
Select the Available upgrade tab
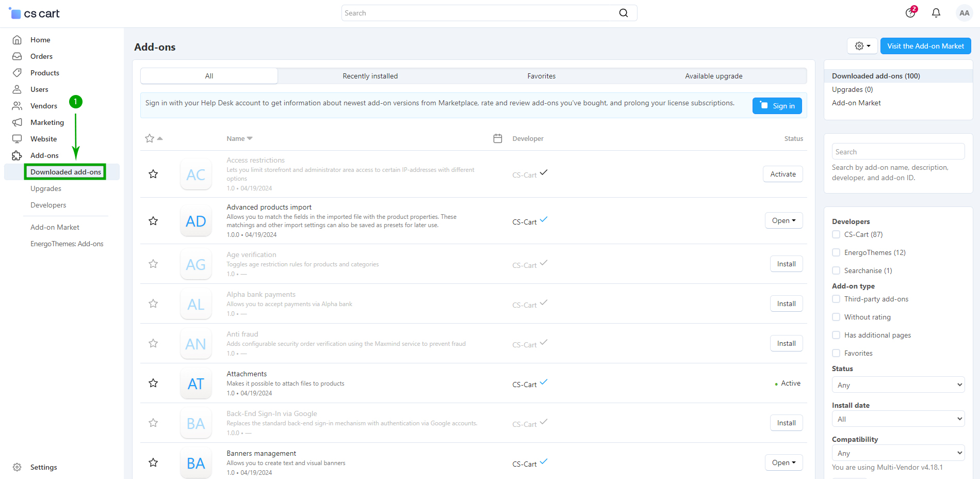(x=713, y=76)
